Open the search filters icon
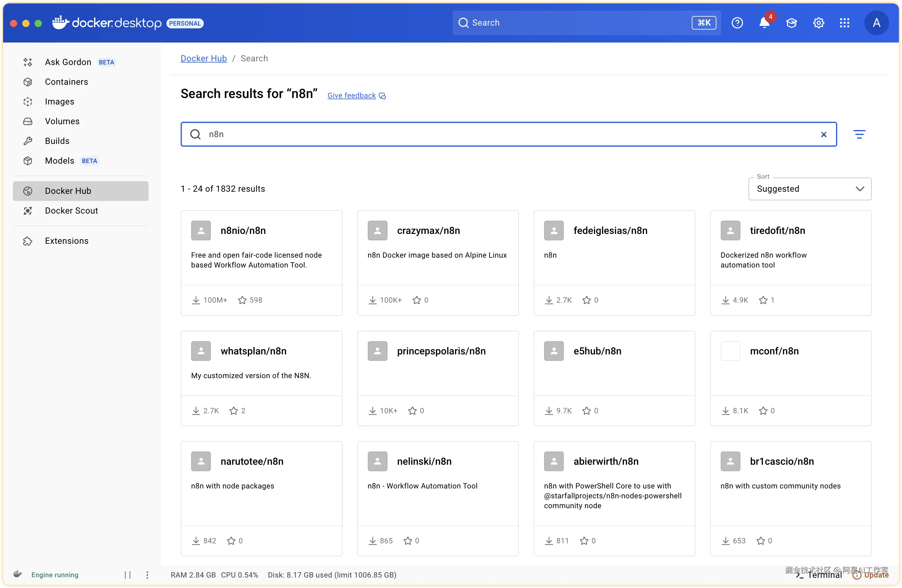The image size is (902, 588). [859, 134]
